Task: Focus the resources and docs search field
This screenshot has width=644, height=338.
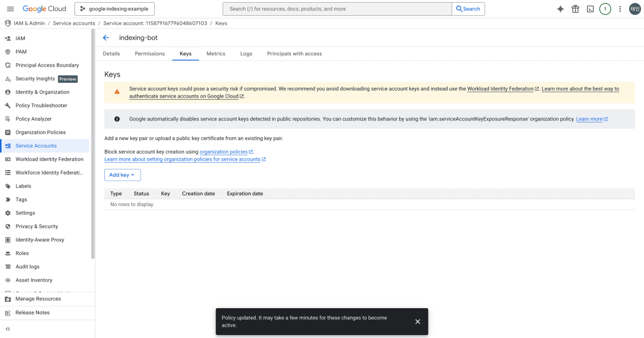Action: tap(337, 9)
